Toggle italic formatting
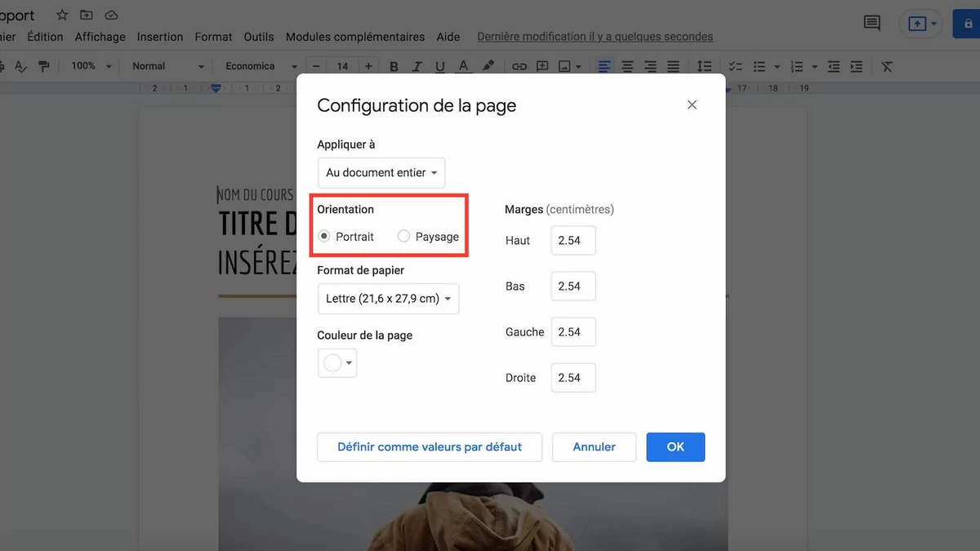Viewport: 980px width, 551px height. click(x=417, y=66)
